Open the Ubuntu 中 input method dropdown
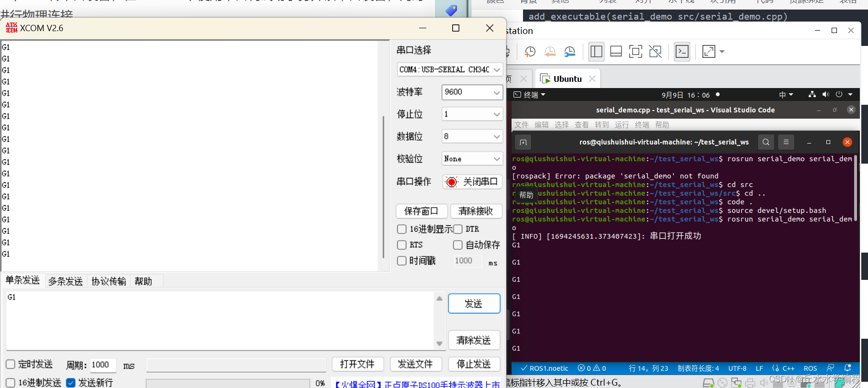 tap(786, 95)
